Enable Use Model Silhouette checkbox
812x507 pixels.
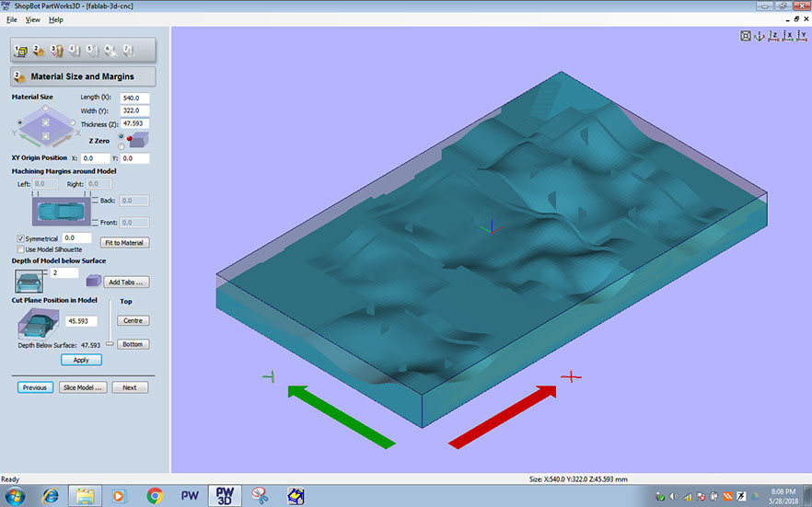pyautogui.click(x=20, y=249)
